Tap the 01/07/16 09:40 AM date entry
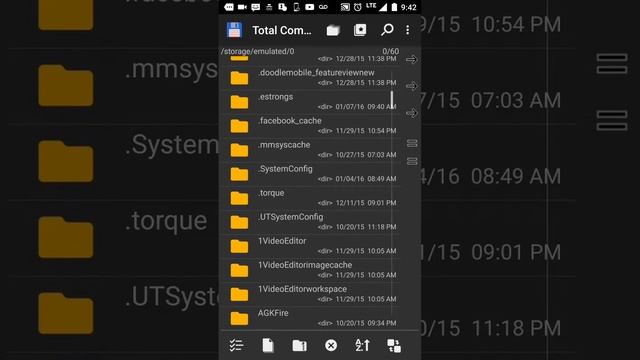The height and width of the screenshot is (360, 640). 366,107
